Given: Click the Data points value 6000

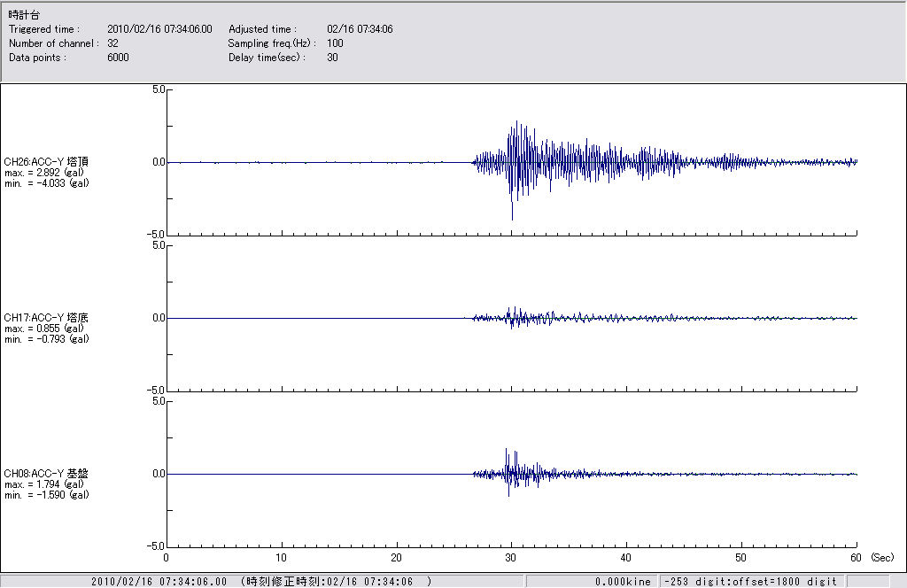Looking at the screenshot, I should click(118, 58).
